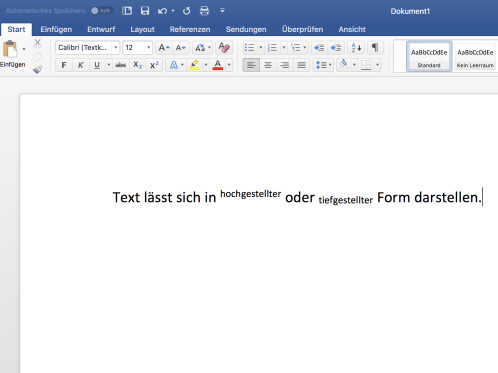This screenshot has width=498, height=373.
Task: Open the sidebar layout icon in title bar
Action: (127, 11)
